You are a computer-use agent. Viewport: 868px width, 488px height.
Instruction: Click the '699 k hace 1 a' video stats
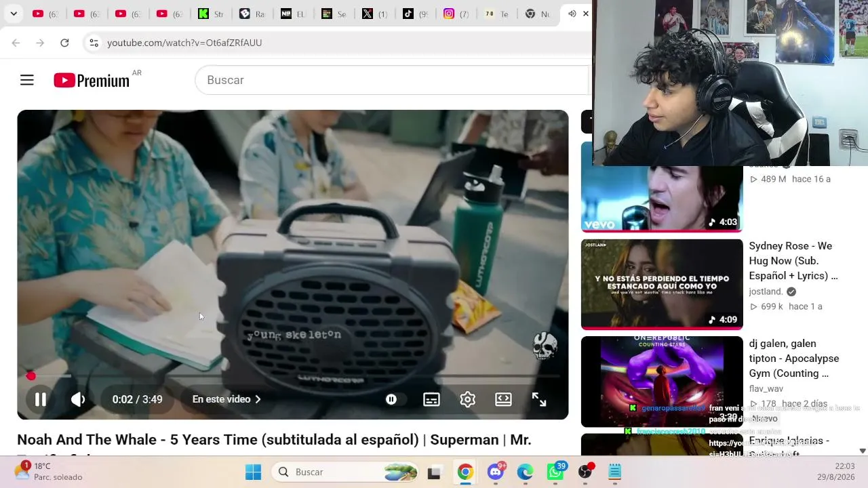[x=786, y=306]
